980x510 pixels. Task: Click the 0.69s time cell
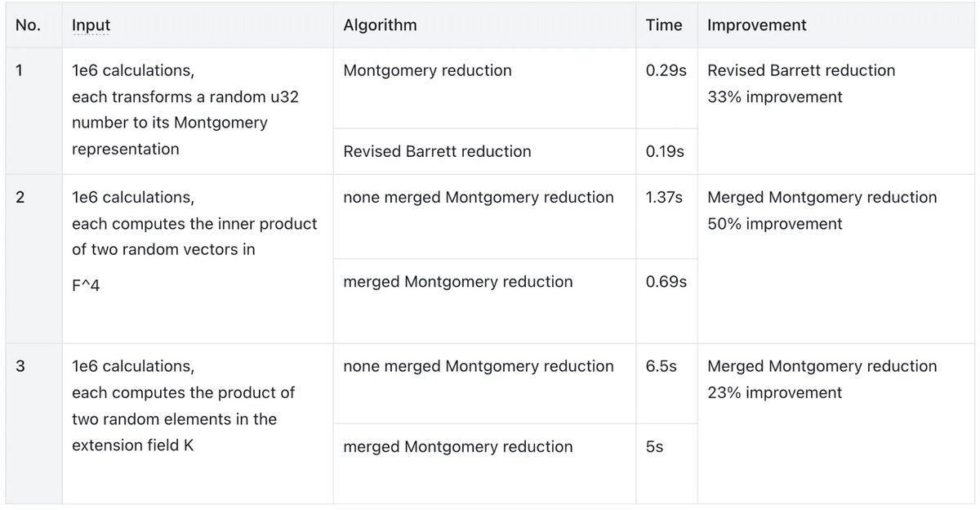tap(666, 302)
